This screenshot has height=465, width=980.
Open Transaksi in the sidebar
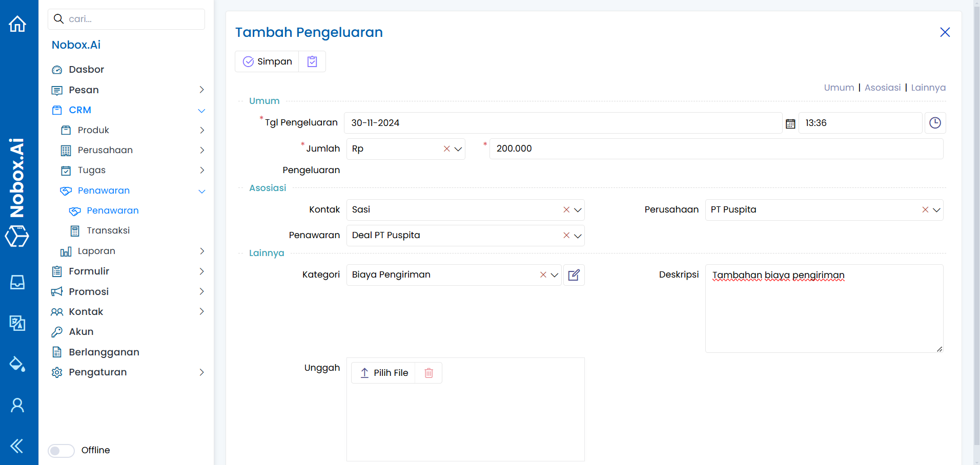(x=108, y=231)
